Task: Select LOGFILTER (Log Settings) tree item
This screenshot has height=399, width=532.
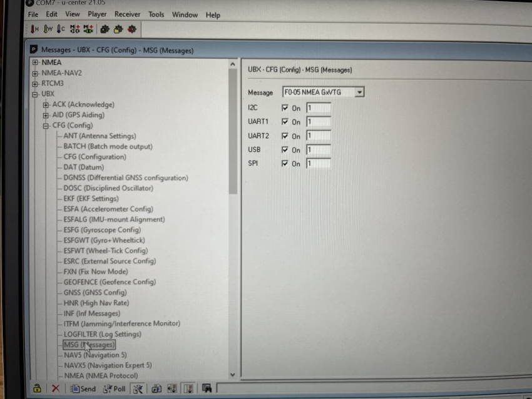Action: coord(102,334)
